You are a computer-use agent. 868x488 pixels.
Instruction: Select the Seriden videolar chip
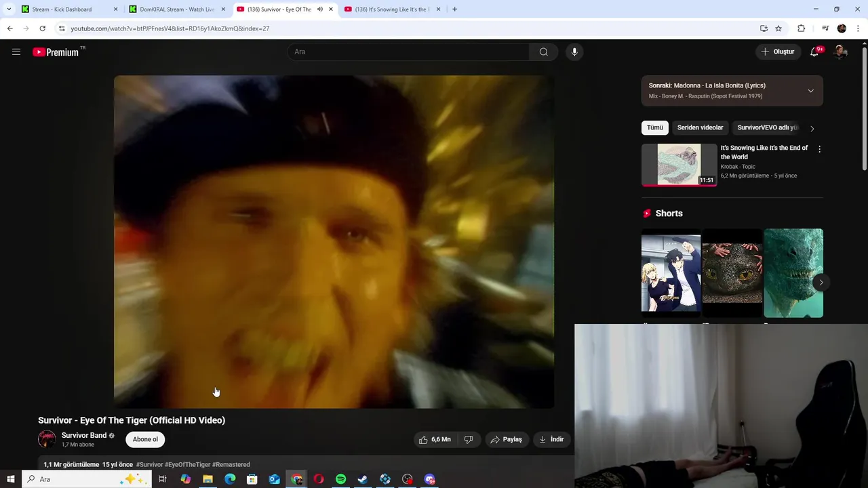point(700,127)
